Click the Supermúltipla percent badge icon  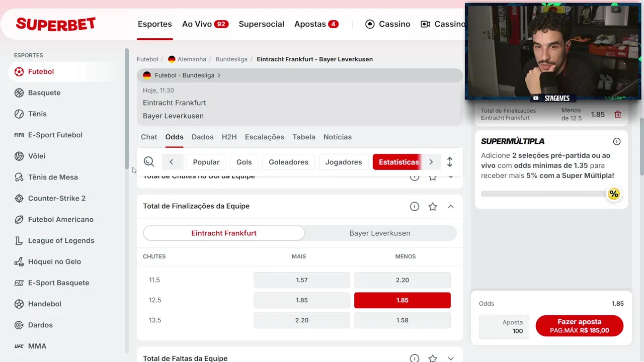click(613, 194)
